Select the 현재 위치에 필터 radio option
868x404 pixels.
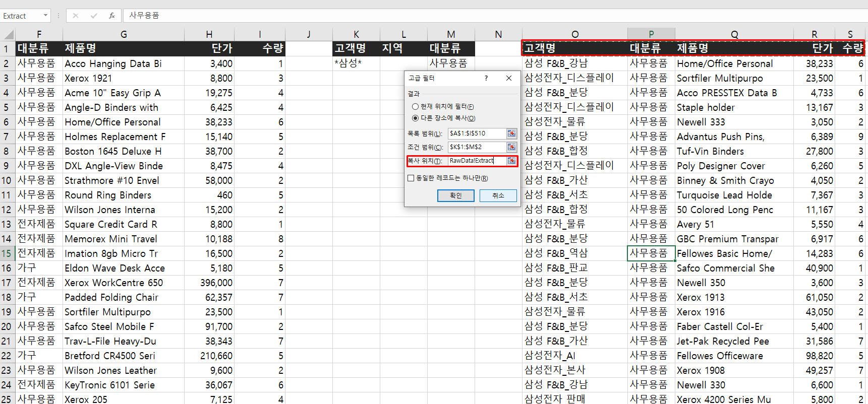click(x=416, y=107)
